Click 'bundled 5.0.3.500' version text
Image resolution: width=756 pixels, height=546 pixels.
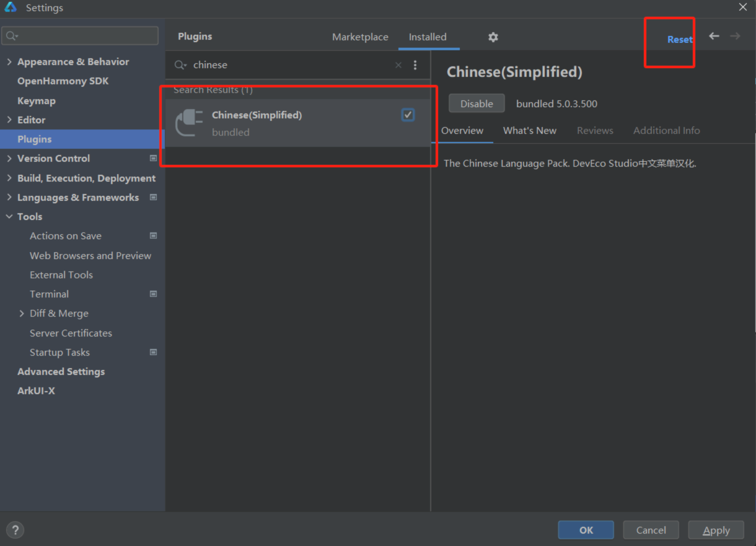(556, 104)
